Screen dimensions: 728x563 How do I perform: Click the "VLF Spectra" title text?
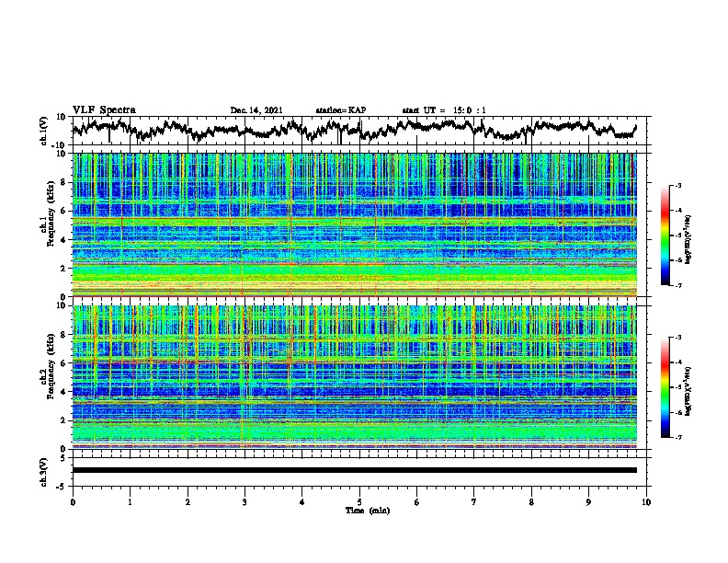click(104, 109)
